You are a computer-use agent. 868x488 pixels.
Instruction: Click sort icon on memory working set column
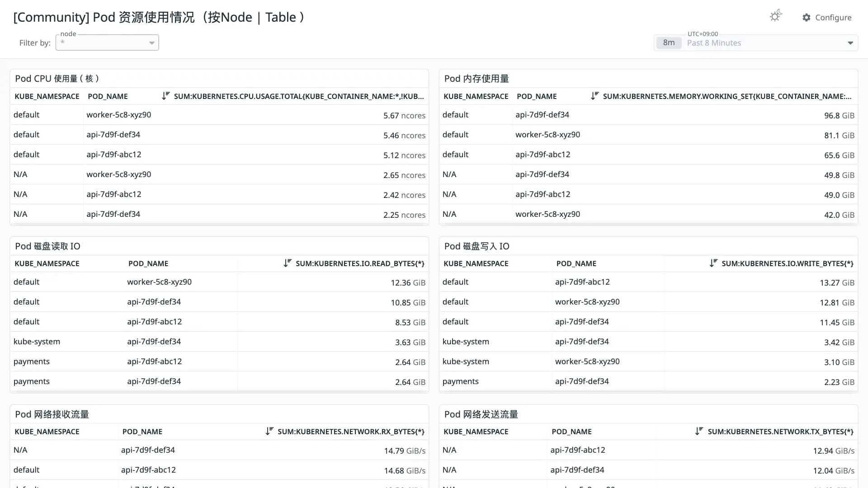tap(594, 96)
